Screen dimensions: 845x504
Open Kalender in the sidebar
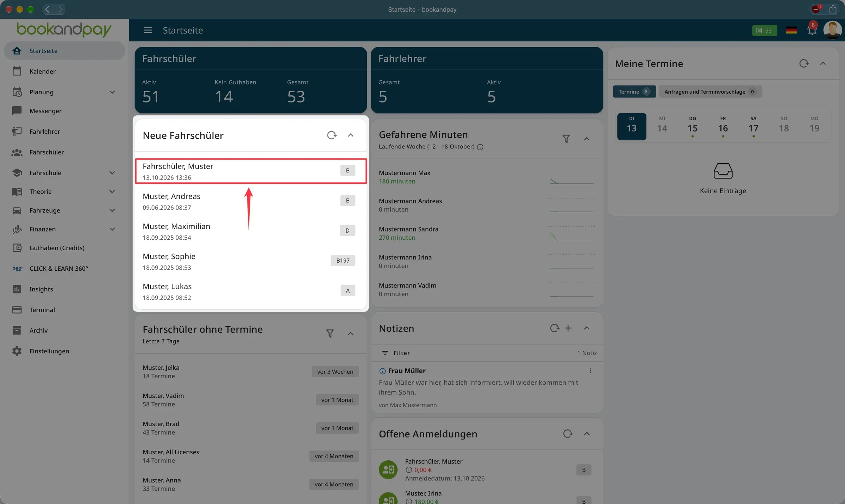65,71
